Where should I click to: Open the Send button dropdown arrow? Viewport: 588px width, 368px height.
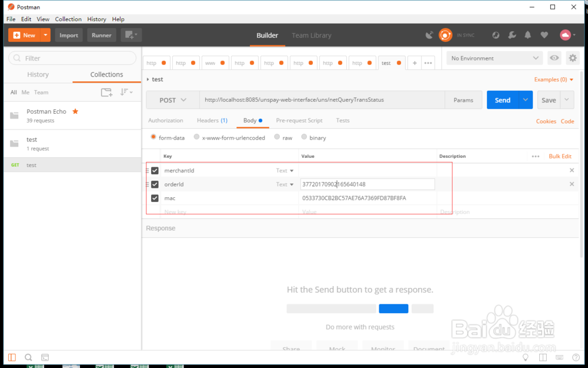point(526,100)
